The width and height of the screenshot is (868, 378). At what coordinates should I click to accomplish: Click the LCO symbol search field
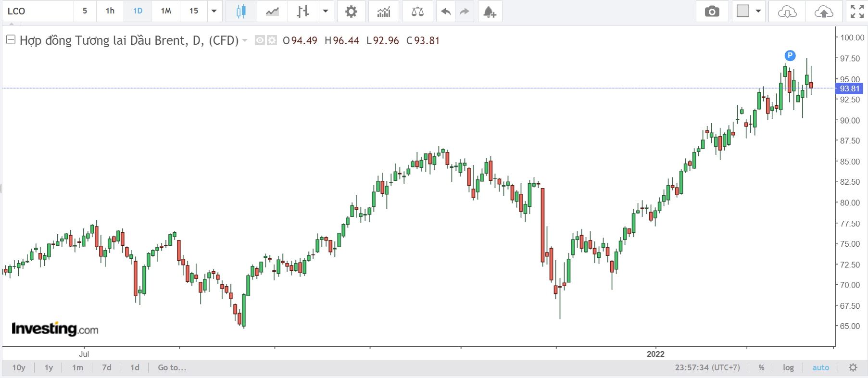pos(38,11)
